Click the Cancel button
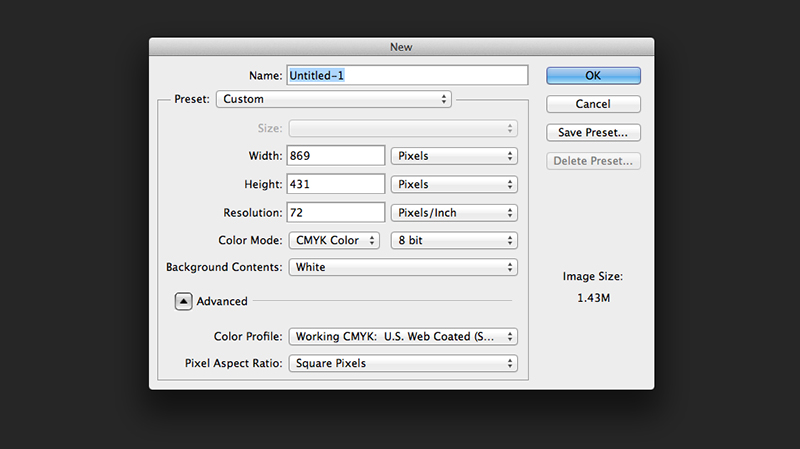The image size is (800, 449). point(593,104)
